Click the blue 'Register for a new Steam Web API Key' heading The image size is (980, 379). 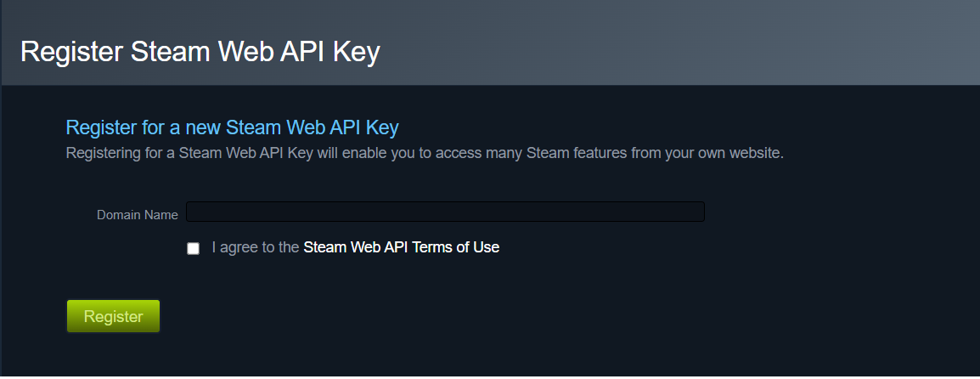tap(232, 127)
